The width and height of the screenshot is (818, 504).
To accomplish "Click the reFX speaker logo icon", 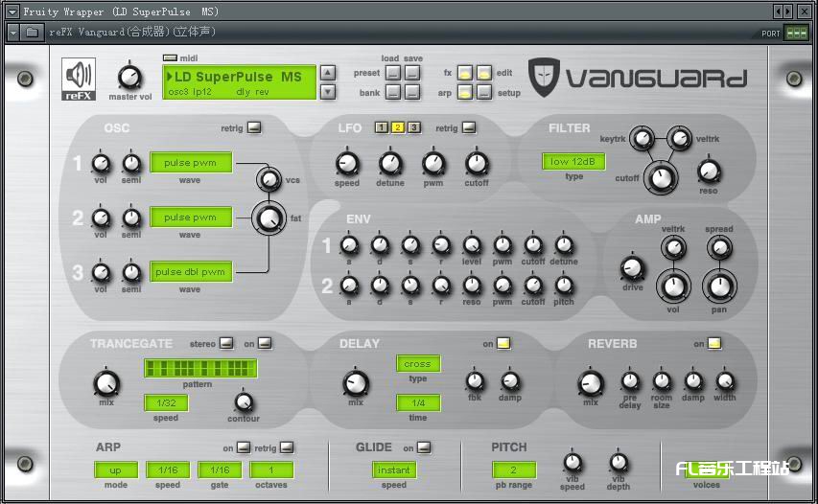I will pyautogui.click(x=79, y=79).
